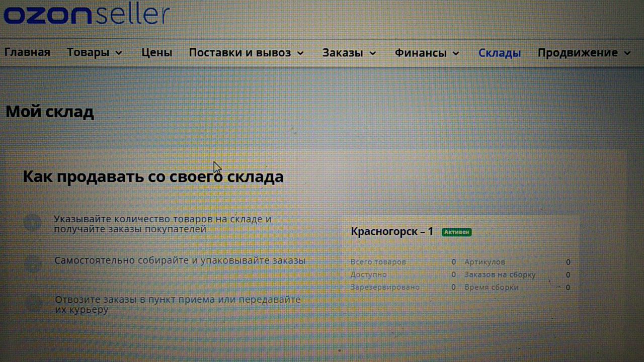The image size is (644, 362).
Task: Click the Заказов на сборку label
Action: coord(500,275)
